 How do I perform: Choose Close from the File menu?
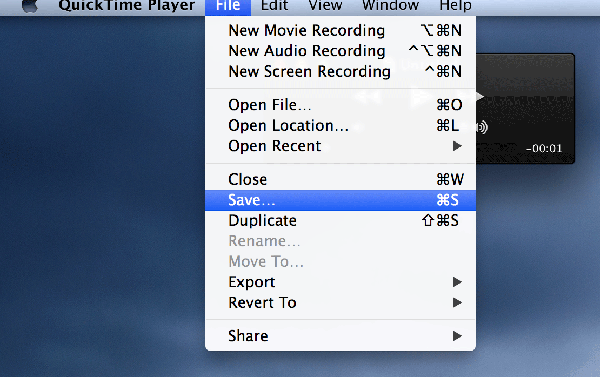click(341, 179)
